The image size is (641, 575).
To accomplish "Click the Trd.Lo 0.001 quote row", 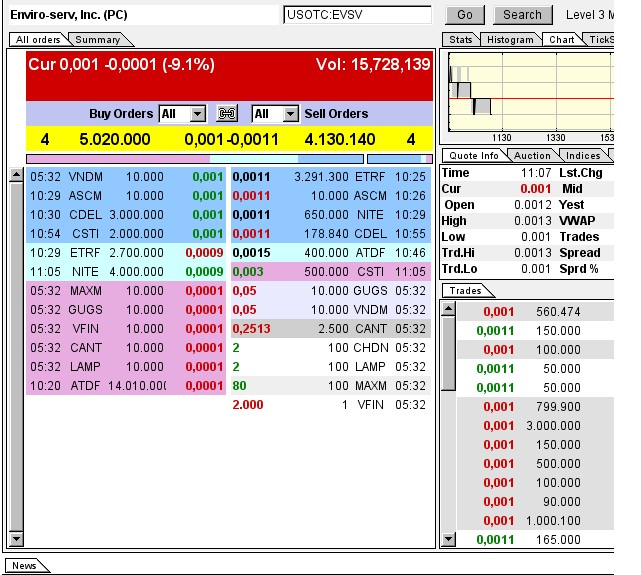I will point(499,269).
